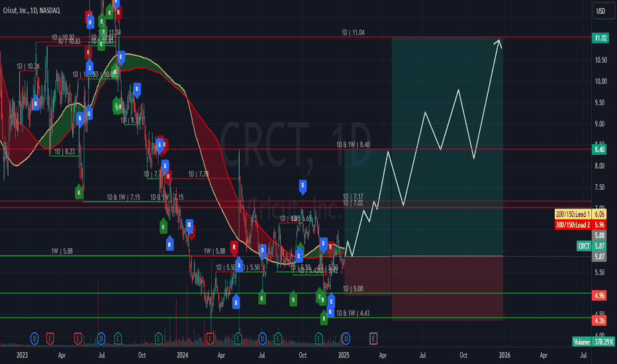Click the only red earnings E marker in 2024

pos(210,338)
